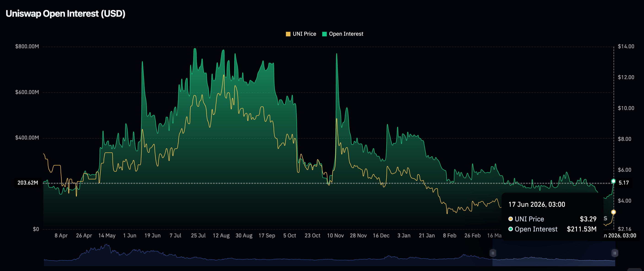The width and height of the screenshot is (644, 271).
Task: Click the "$2.16" right axis label
Action: tap(625, 229)
